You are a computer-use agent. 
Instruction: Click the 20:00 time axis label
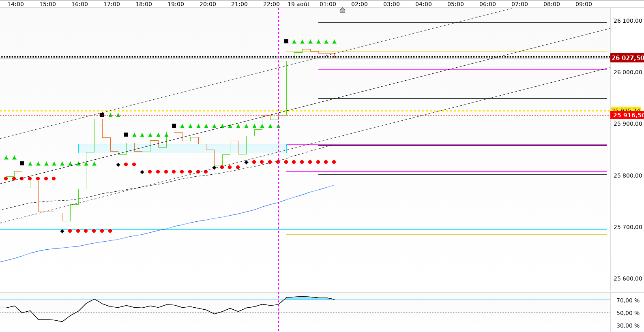point(208,4)
